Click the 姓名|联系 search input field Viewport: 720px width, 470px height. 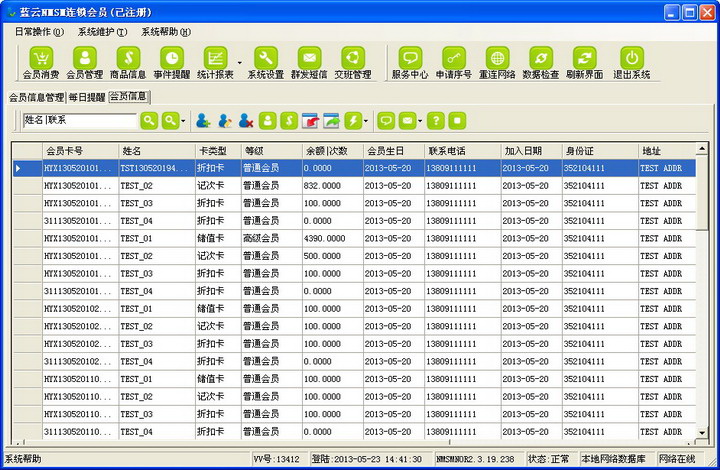point(80,121)
